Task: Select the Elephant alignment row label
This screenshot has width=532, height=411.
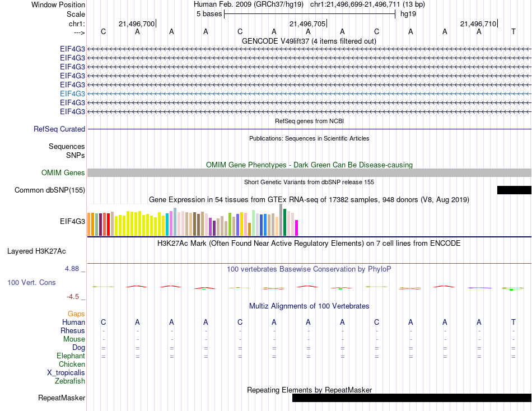Action: 71,356
